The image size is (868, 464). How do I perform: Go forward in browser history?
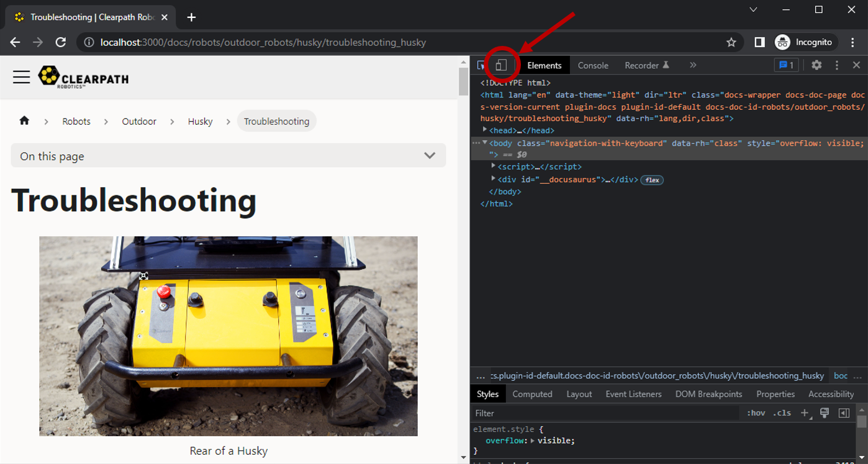pos(38,42)
